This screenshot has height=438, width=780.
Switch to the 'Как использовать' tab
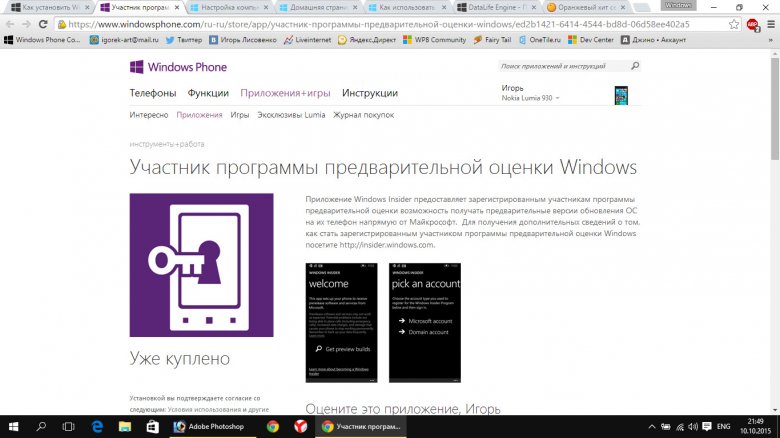[407, 7]
